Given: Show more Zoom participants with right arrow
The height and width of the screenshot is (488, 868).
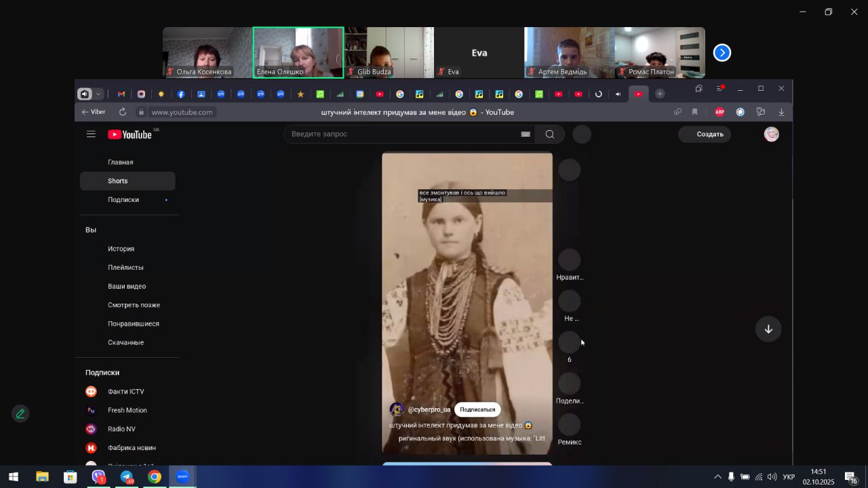Looking at the screenshot, I should [x=722, y=53].
